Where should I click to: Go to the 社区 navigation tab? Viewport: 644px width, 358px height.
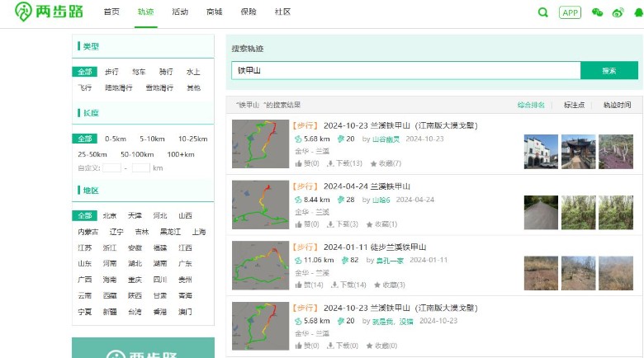[x=282, y=12]
